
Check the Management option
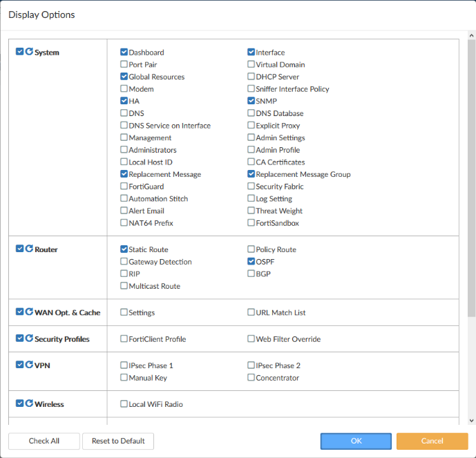click(x=124, y=137)
